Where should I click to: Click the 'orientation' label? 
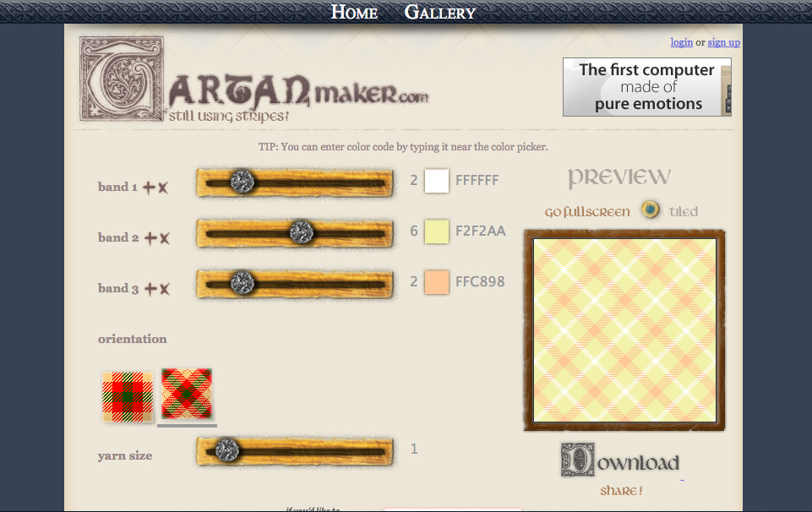tap(133, 339)
